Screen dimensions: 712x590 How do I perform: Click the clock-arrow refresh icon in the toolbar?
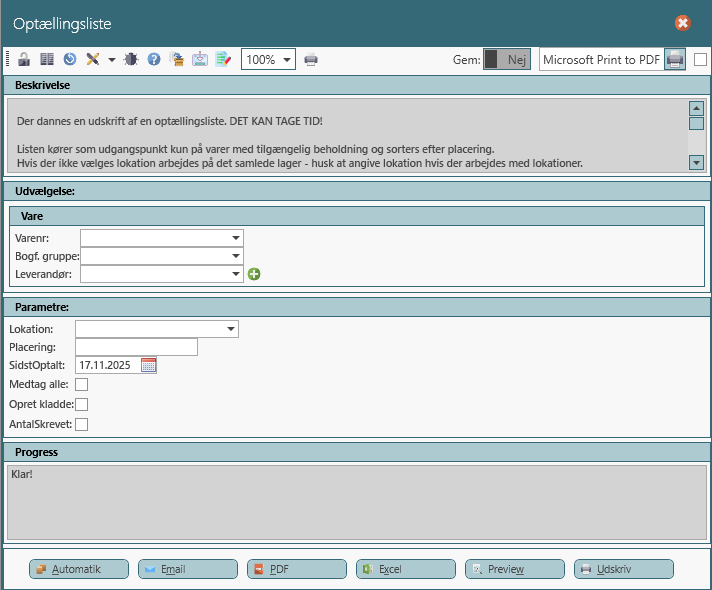[x=69, y=60]
